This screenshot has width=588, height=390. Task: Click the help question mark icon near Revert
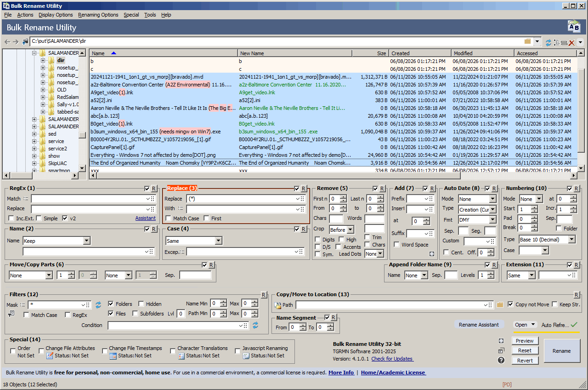501,360
